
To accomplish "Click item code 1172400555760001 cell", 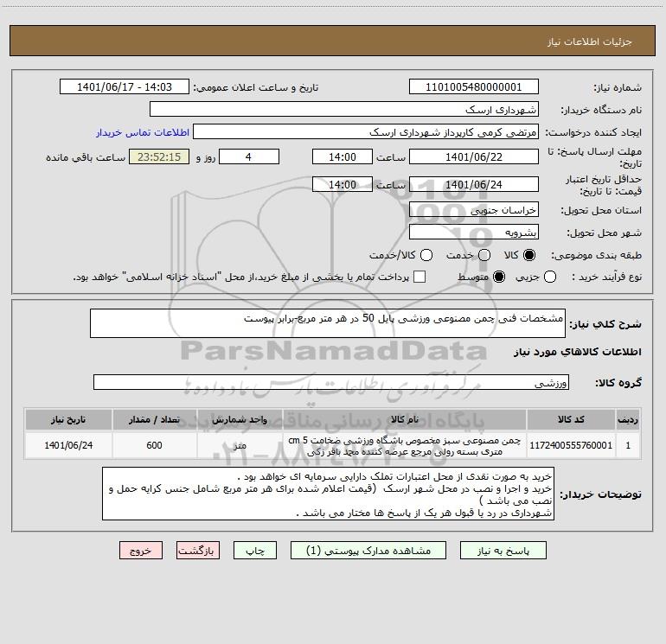I will tap(571, 445).
